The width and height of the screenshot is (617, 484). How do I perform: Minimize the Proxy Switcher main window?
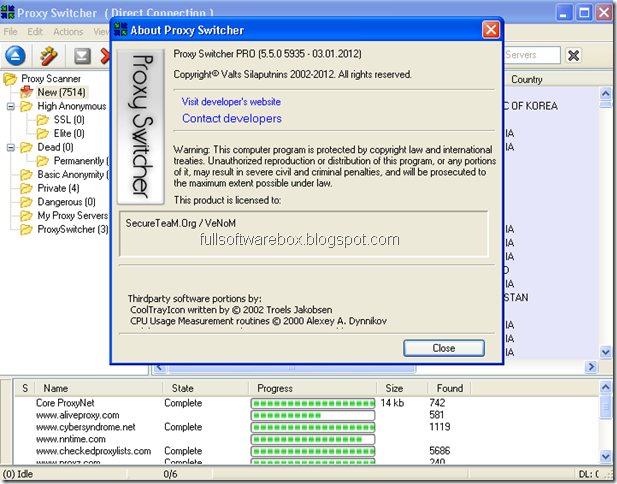564,12
